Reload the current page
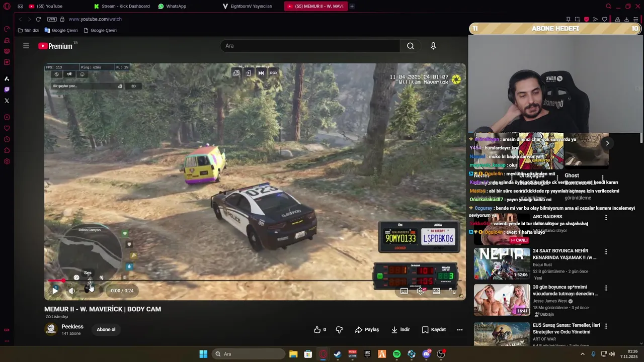 tap(38, 19)
